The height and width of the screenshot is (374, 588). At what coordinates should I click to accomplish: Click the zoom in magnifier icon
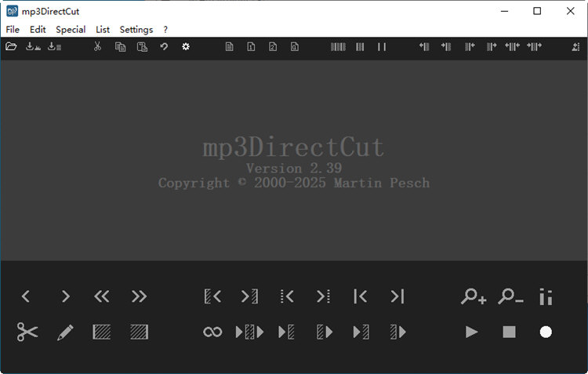474,296
